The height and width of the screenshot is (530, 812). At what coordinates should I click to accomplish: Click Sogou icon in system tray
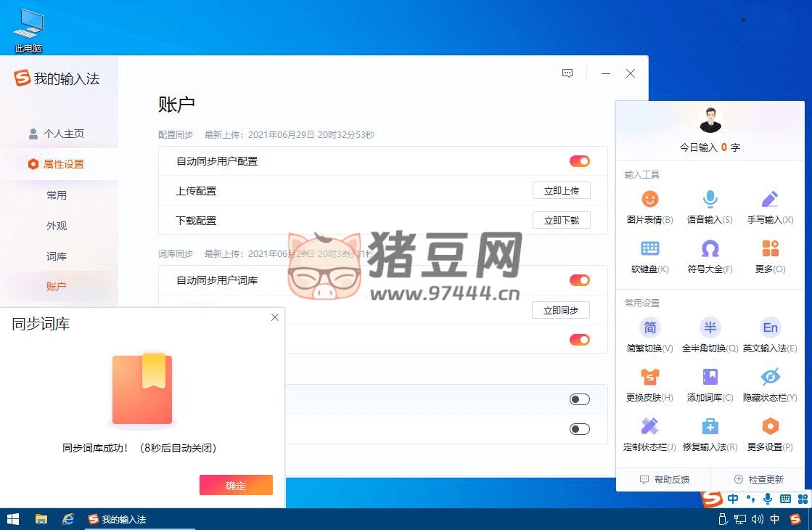tap(795, 518)
